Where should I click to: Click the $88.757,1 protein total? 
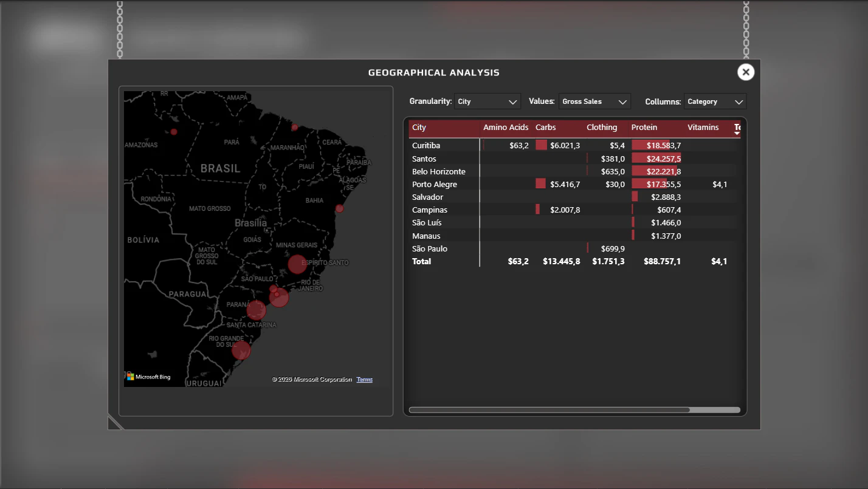[663, 261]
